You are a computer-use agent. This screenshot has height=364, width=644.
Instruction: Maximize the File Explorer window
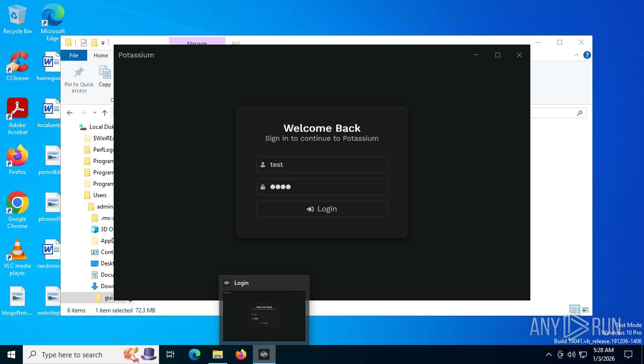point(560,42)
